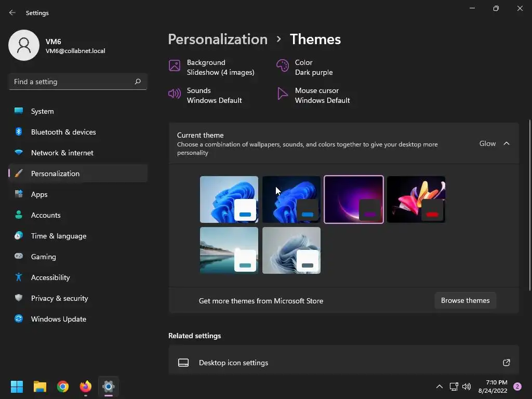The image size is (532, 399).
Task: Show hidden system tray icons
Action: pyautogui.click(x=440, y=387)
